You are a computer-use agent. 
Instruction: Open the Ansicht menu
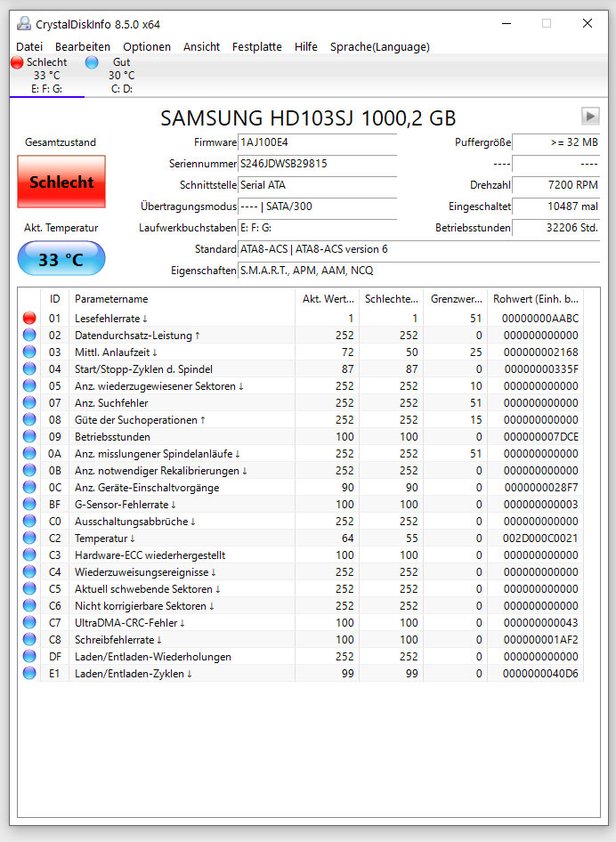click(201, 46)
